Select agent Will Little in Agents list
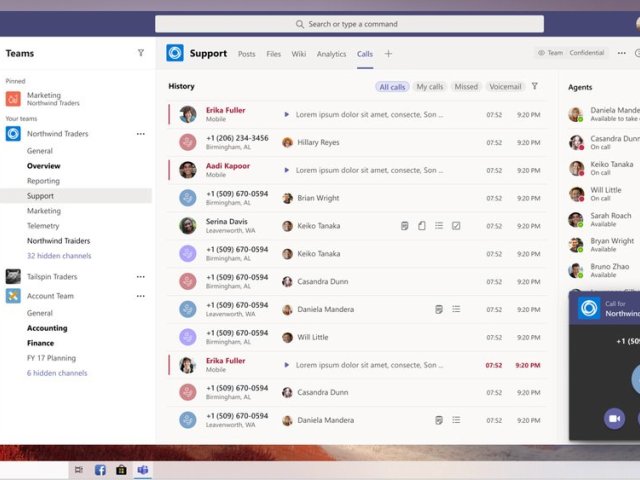The width and height of the screenshot is (640, 480). tap(604, 194)
